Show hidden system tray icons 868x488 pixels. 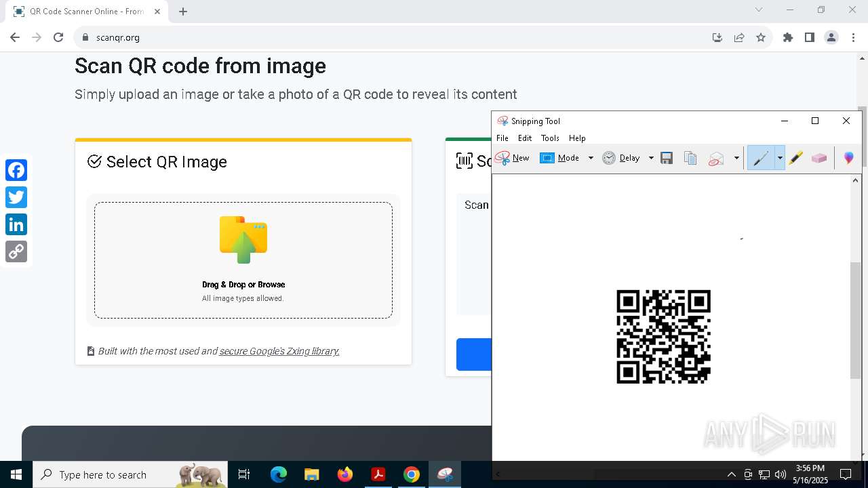click(732, 474)
